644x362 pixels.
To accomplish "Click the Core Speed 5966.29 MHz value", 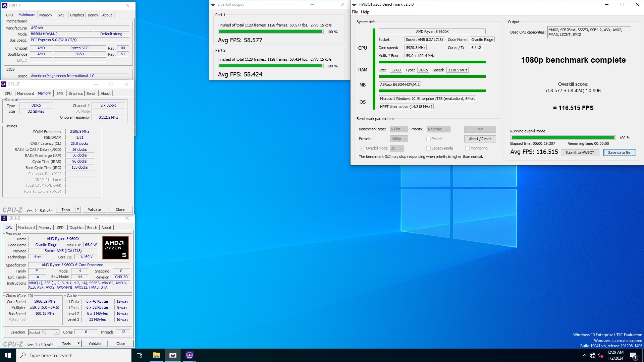I will pyautogui.click(x=45, y=302).
